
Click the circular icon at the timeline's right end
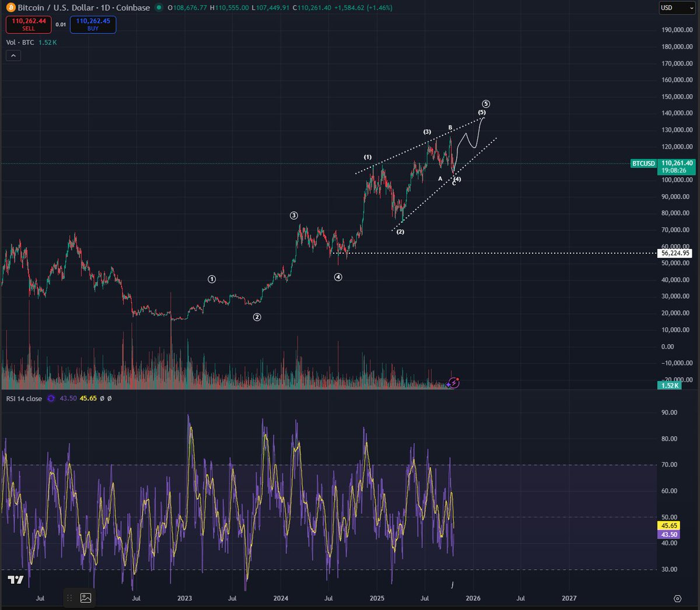pos(678,598)
